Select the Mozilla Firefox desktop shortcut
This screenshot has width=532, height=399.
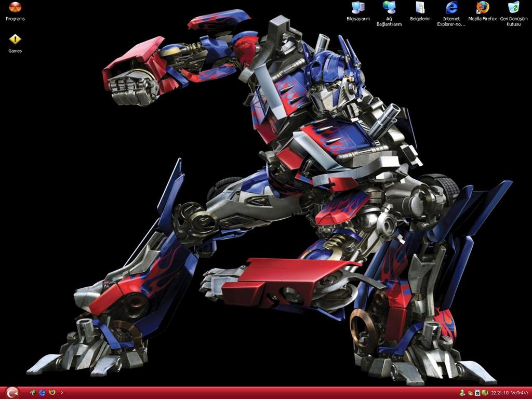coord(483,11)
